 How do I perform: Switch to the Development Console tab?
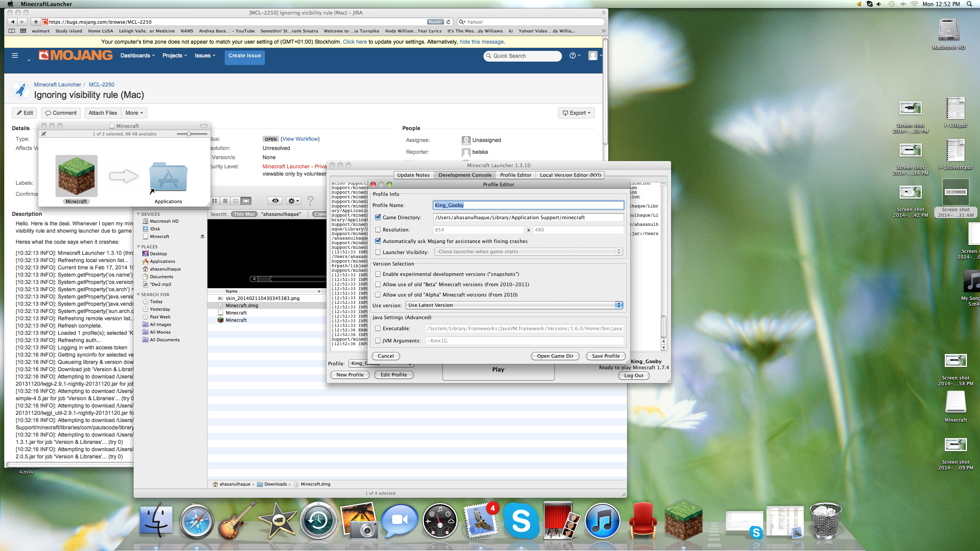click(x=465, y=175)
